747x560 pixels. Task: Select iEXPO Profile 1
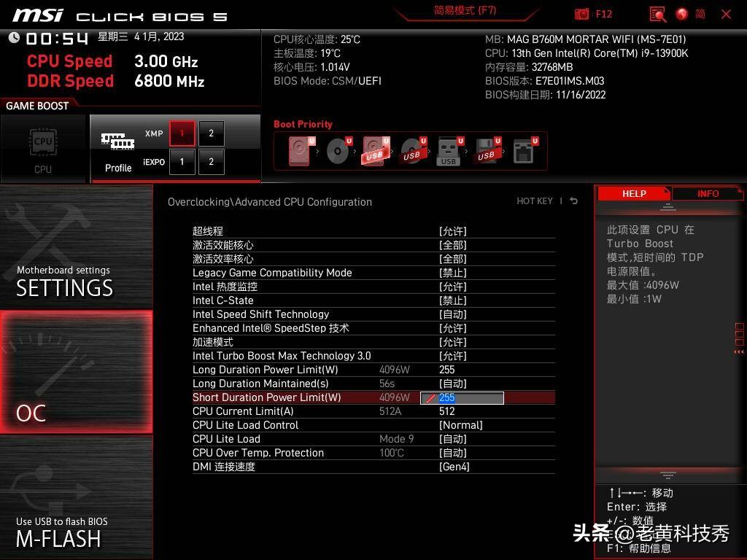click(182, 162)
